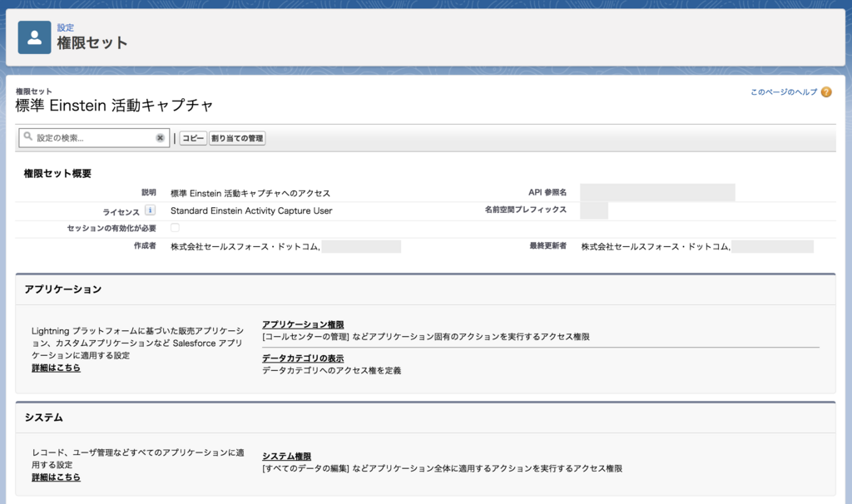Click the アプリケーション section header

pos(425,289)
